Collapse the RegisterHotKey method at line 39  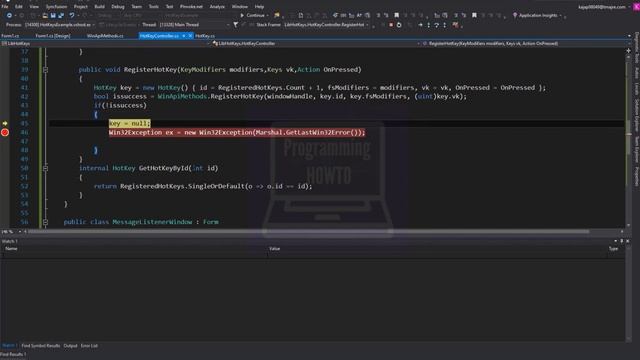click(x=45, y=70)
